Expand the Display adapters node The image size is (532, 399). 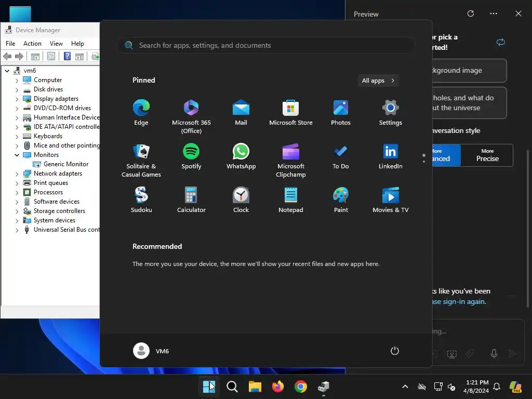17,99
